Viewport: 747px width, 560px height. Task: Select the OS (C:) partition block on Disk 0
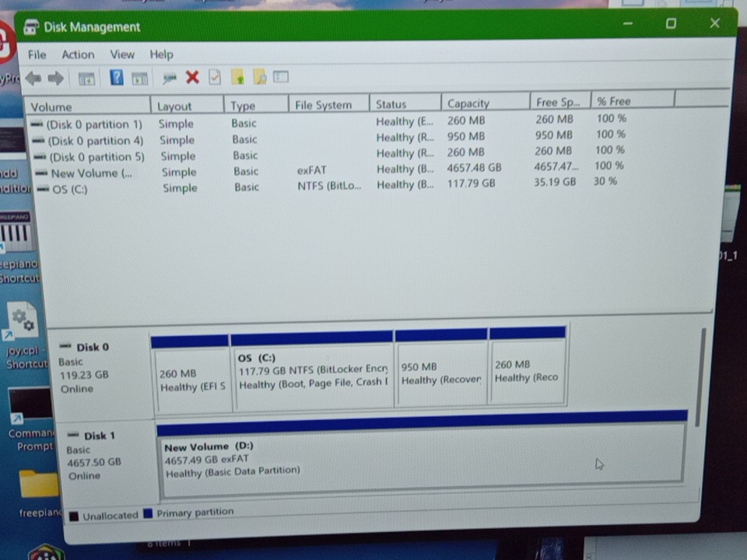[313, 370]
